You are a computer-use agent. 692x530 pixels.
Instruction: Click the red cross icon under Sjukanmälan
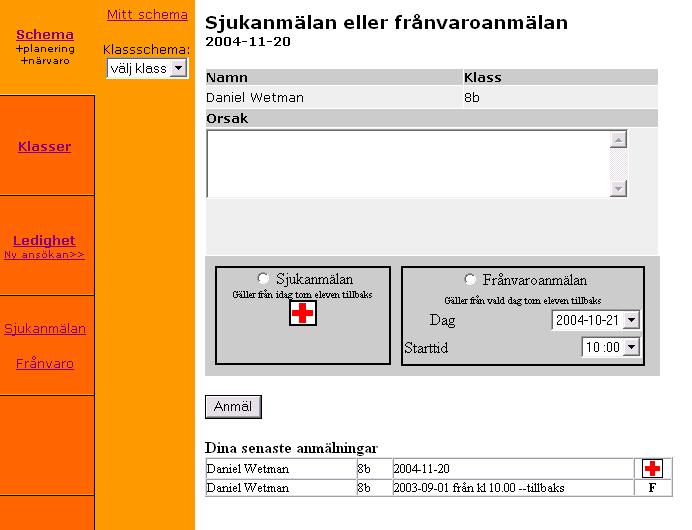pyautogui.click(x=303, y=313)
